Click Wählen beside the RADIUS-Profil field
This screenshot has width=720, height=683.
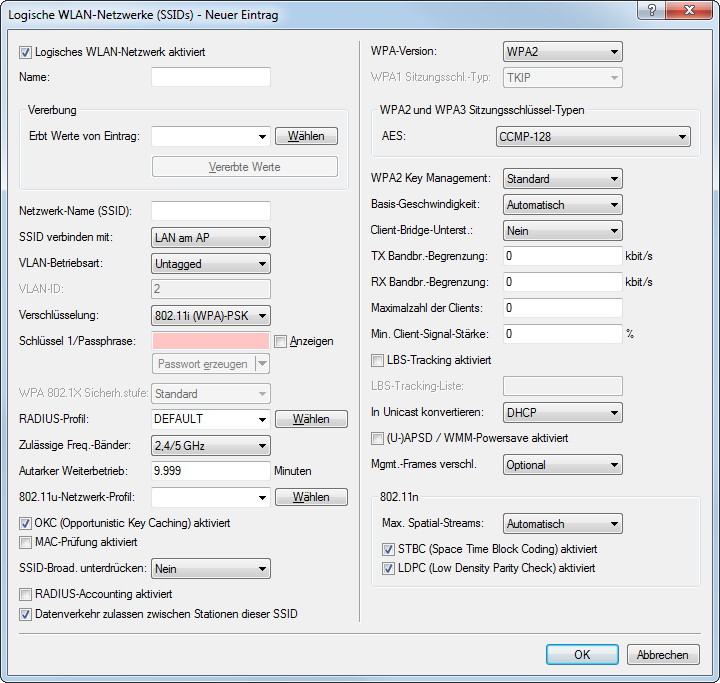[311, 419]
